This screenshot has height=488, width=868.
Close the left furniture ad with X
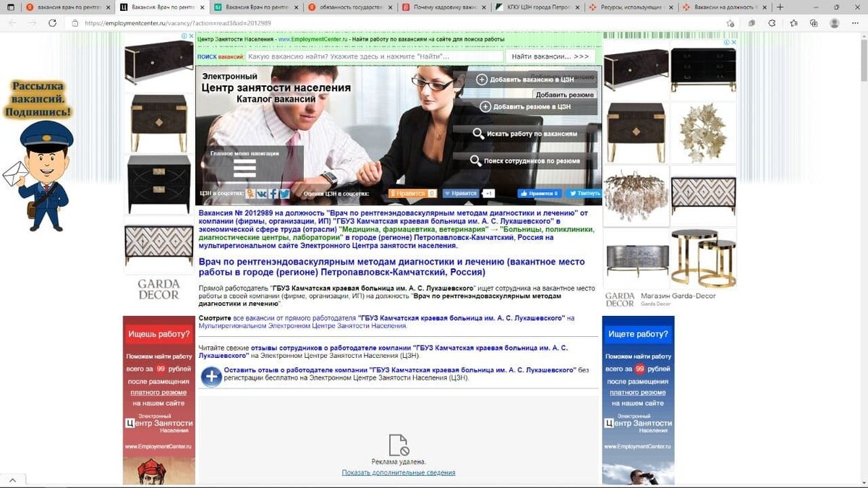tap(191, 36)
